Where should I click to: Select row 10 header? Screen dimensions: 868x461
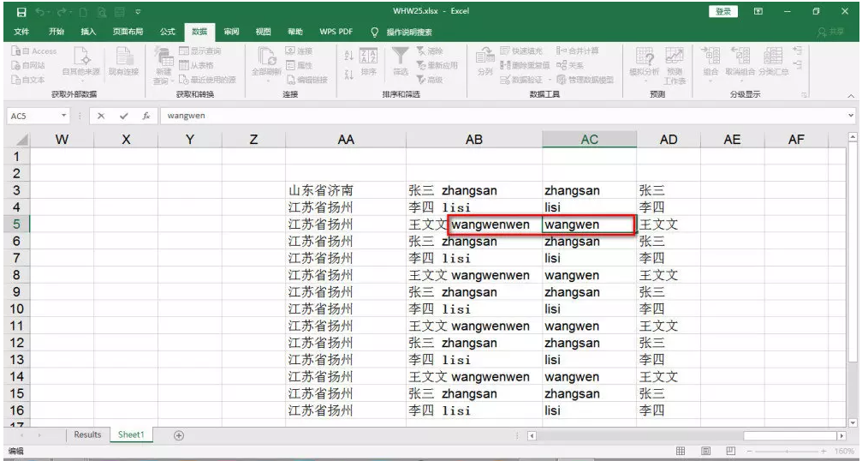16,309
